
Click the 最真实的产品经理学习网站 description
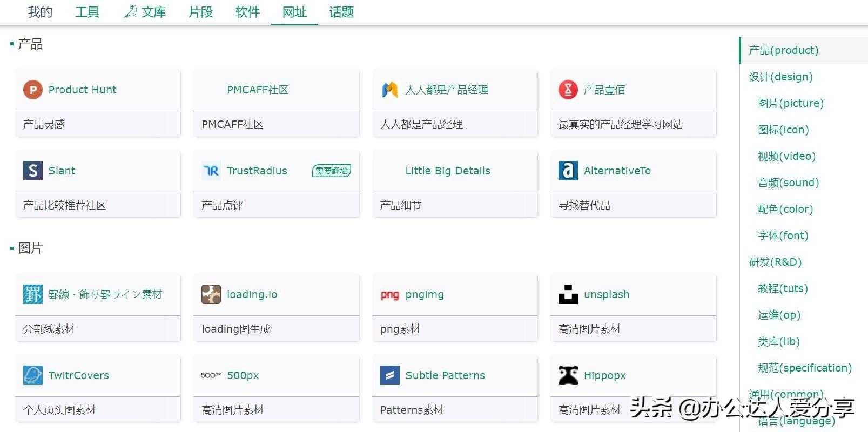coord(621,124)
